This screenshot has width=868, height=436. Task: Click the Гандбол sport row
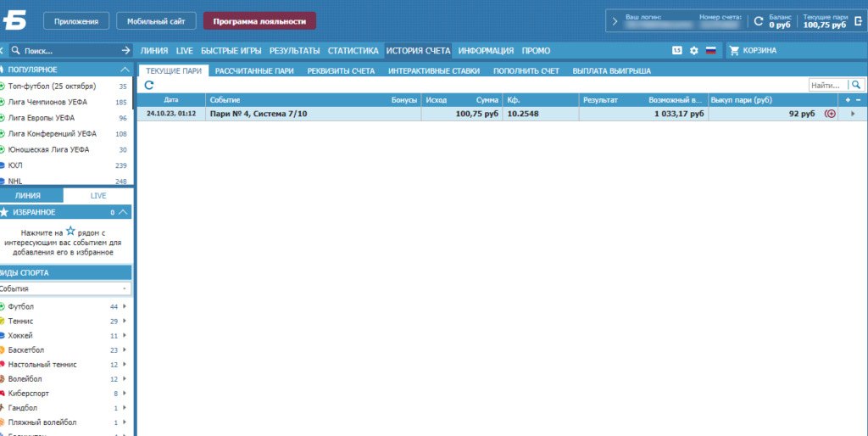(x=65, y=408)
